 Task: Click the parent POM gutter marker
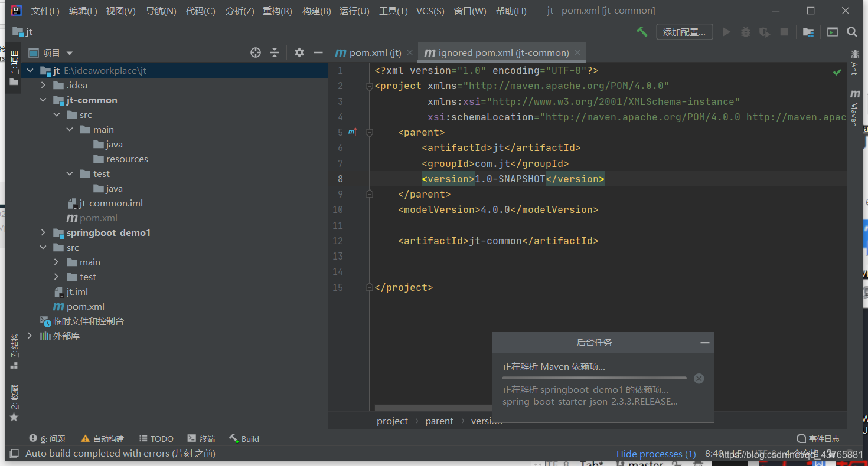pos(353,132)
